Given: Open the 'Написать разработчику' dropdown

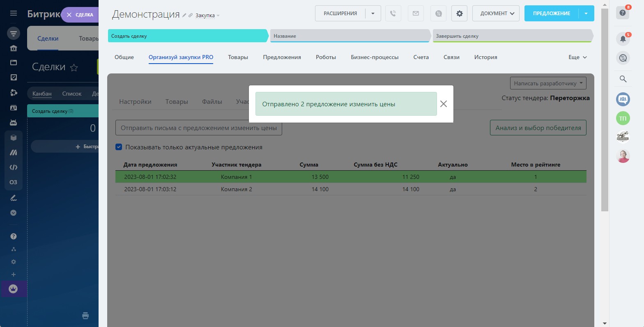Looking at the screenshot, I should tap(548, 83).
